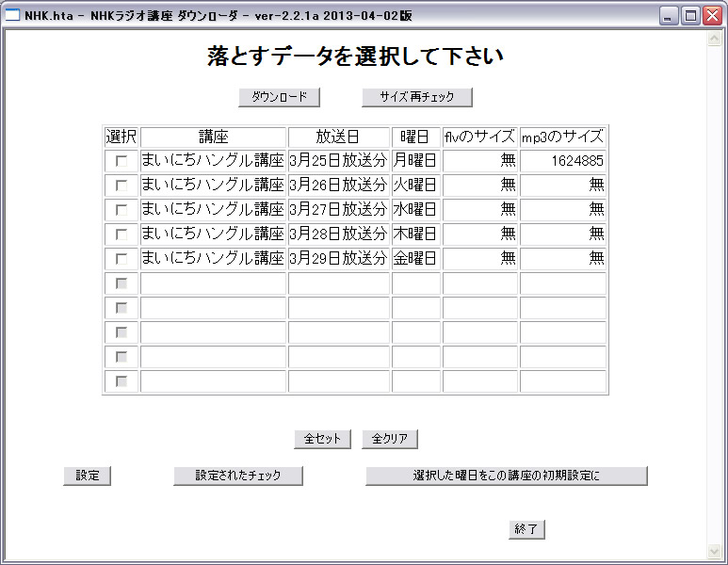Close the NHK.hta window
The width and height of the screenshot is (728, 565).
coord(712,16)
